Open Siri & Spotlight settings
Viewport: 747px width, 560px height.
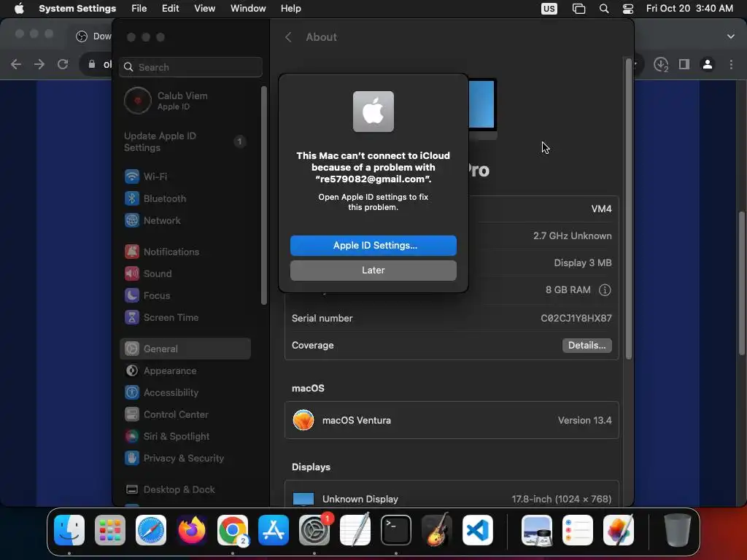pyautogui.click(x=185, y=436)
